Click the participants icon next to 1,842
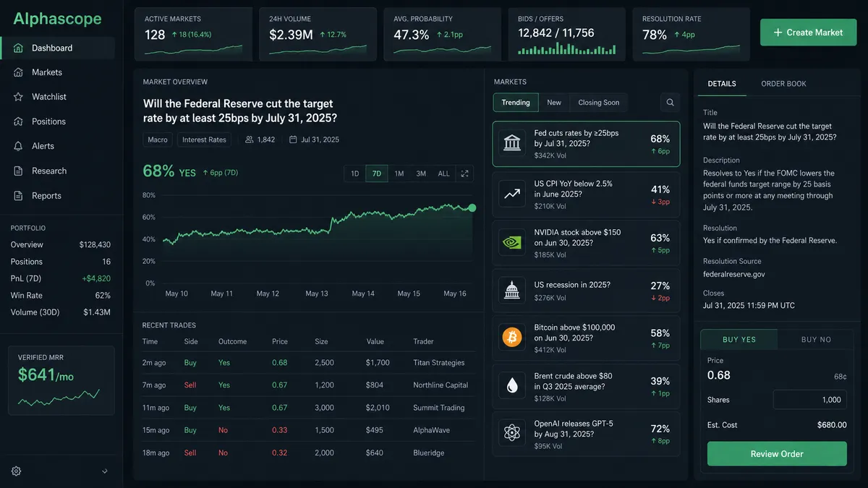The height and width of the screenshot is (488, 868). point(250,140)
